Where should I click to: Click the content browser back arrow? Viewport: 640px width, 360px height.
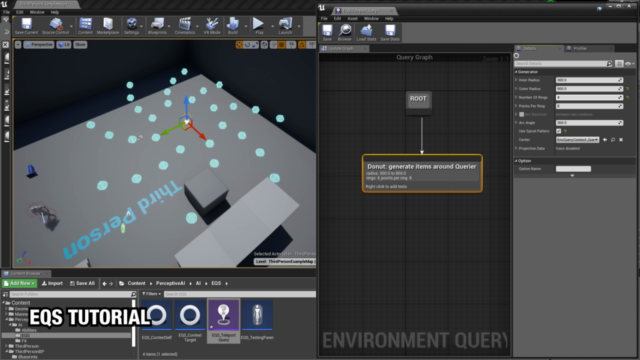click(x=104, y=283)
